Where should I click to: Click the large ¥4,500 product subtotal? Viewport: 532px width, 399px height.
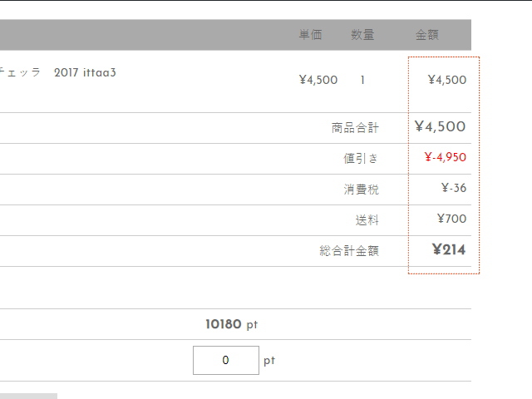click(440, 126)
